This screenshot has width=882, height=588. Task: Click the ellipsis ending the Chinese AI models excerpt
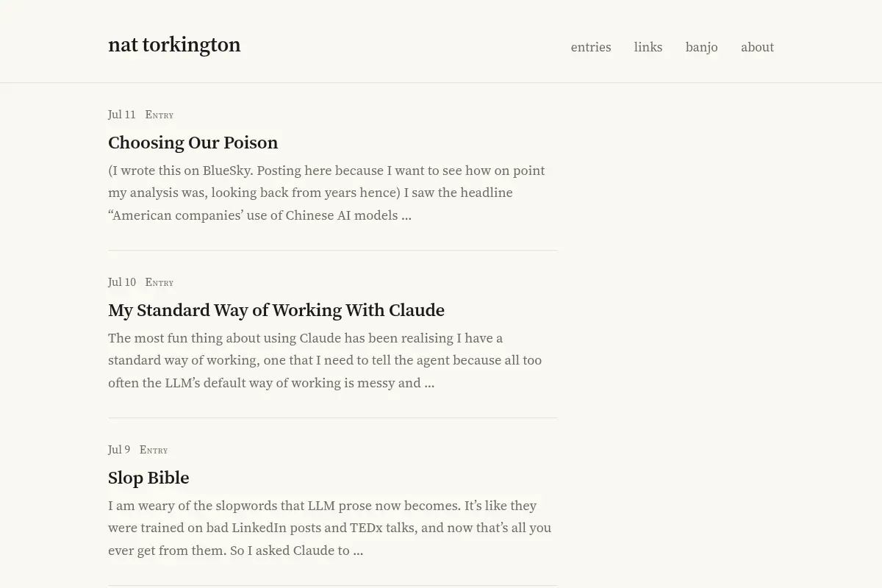click(x=406, y=216)
